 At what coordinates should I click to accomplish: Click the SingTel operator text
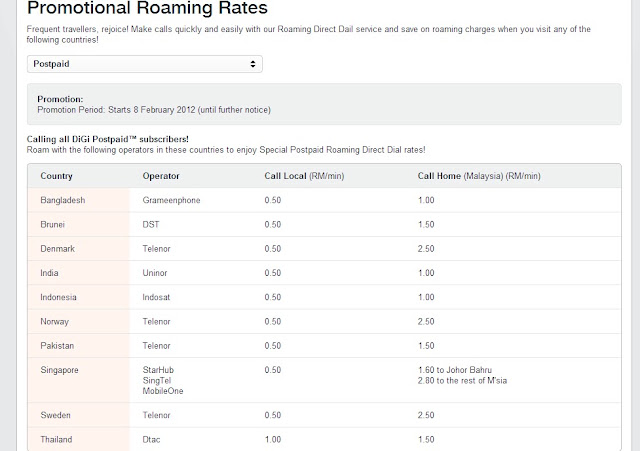click(157, 380)
